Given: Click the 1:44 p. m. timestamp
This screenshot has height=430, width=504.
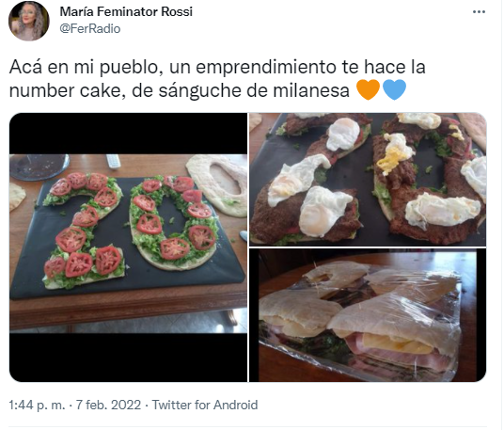Looking at the screenshot, I should [37, 405].
